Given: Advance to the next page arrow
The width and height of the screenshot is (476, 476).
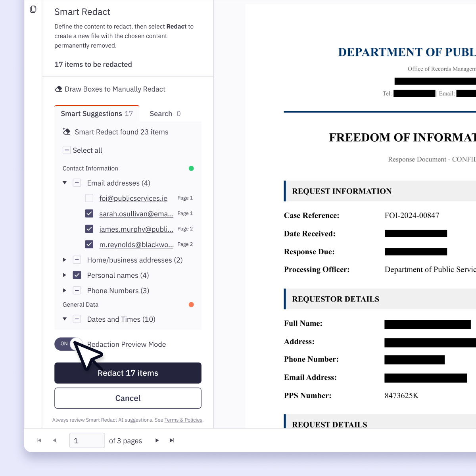Looking at the screenshot, I should (x=157, y=440).
